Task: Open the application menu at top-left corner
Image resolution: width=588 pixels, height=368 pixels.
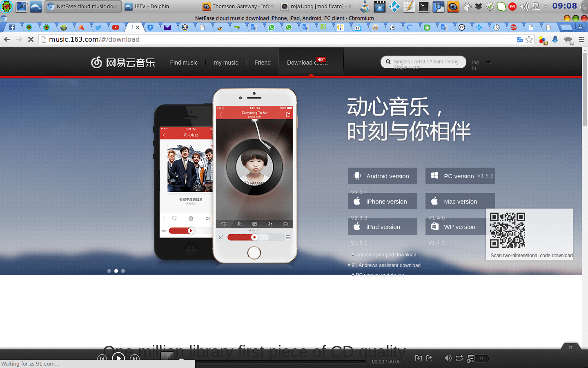Action: 7,6
